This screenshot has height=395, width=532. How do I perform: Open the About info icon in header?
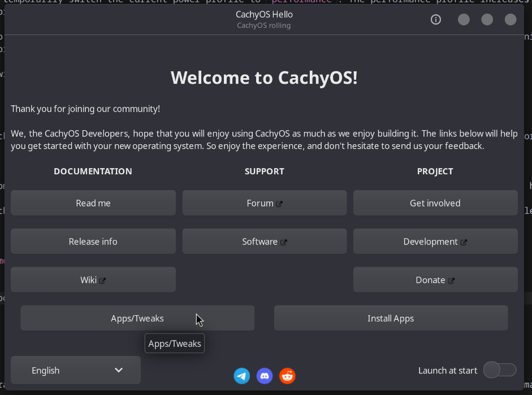tap(436, 20)
